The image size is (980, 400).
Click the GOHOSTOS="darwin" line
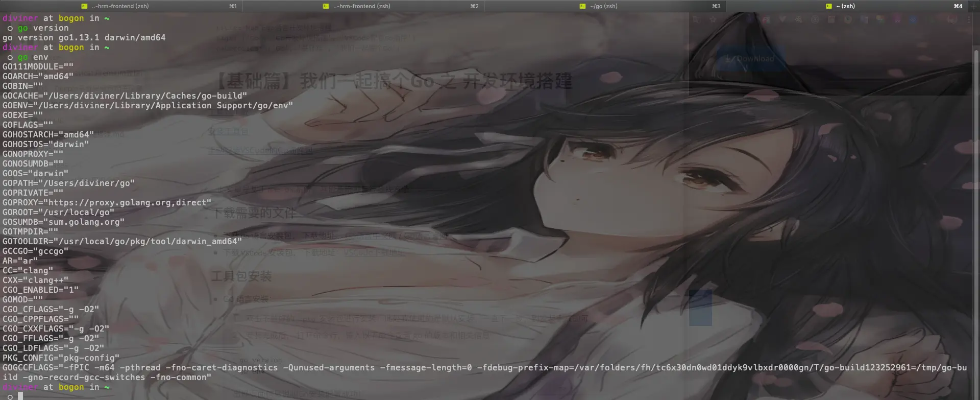click(45, 145)
